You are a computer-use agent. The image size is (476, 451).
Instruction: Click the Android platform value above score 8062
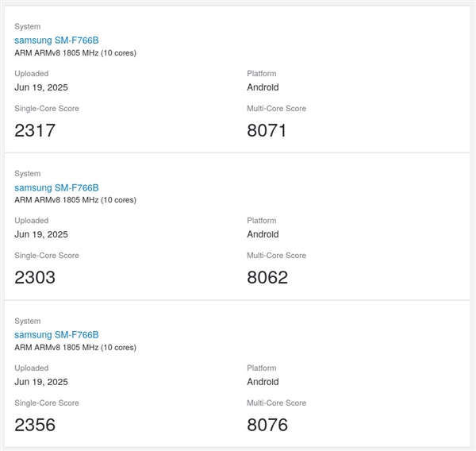[x=263, y=234]
